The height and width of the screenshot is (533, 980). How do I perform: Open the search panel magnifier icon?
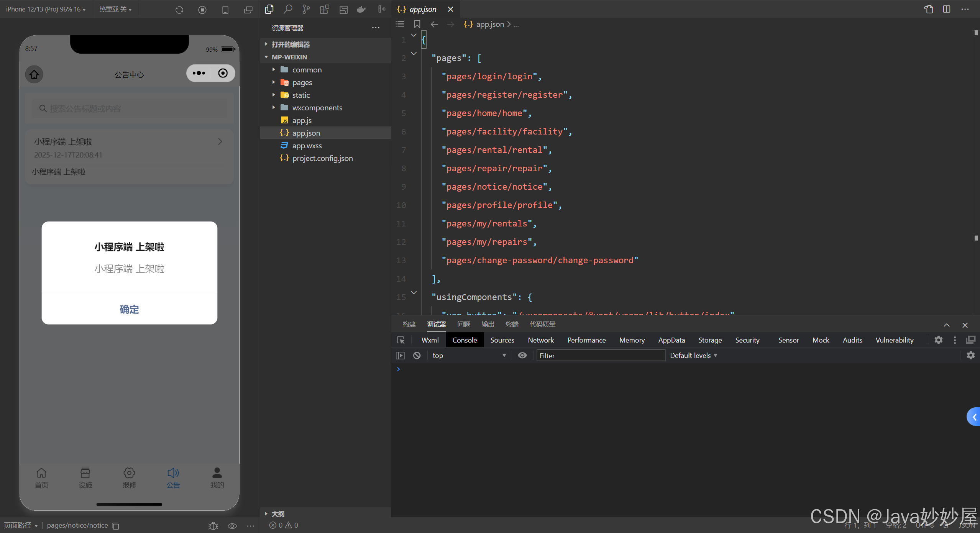click(287, 9)
